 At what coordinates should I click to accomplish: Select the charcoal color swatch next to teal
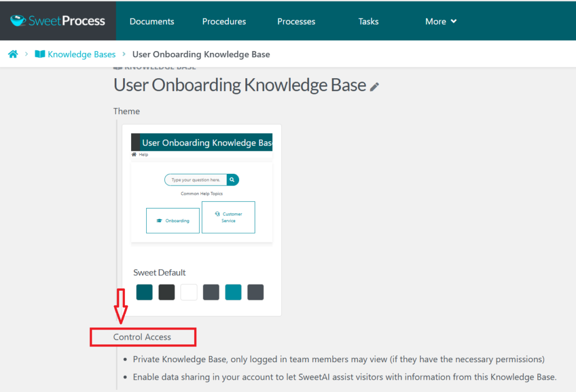pyautogui.click(x=166, y=292)
